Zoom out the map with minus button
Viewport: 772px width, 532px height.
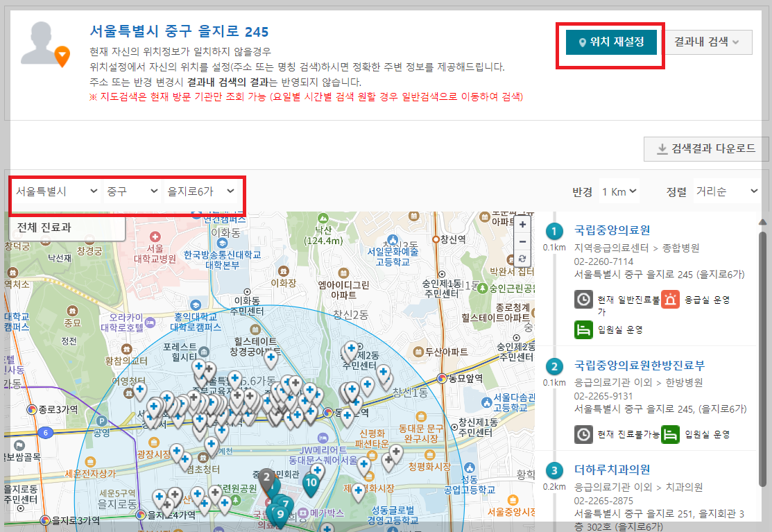[x=522, y=241]
